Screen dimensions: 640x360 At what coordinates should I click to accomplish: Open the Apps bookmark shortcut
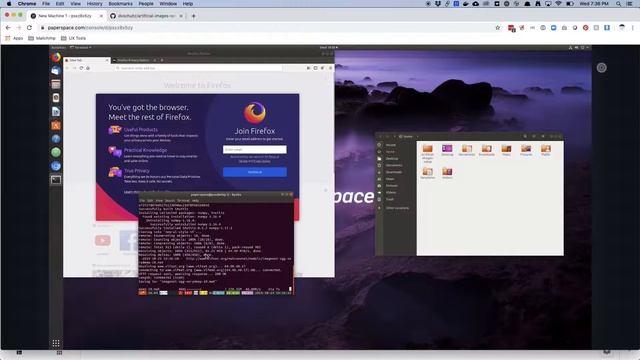14,38
